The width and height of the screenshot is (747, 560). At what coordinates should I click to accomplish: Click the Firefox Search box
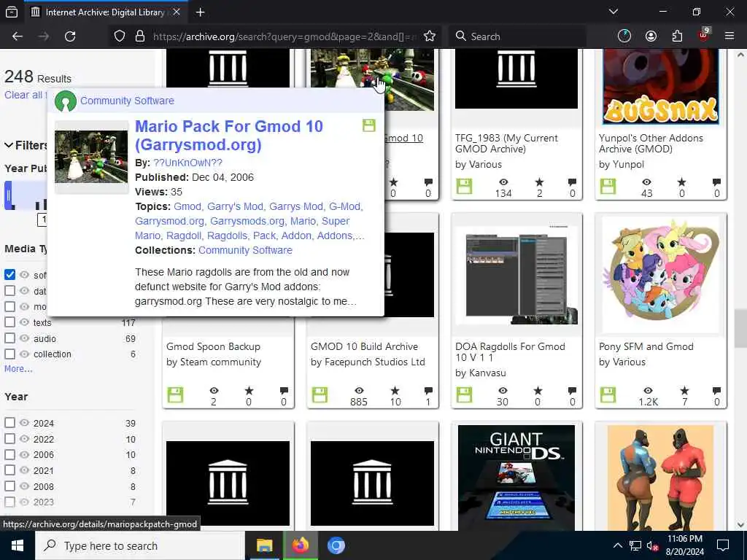[517, 36]
